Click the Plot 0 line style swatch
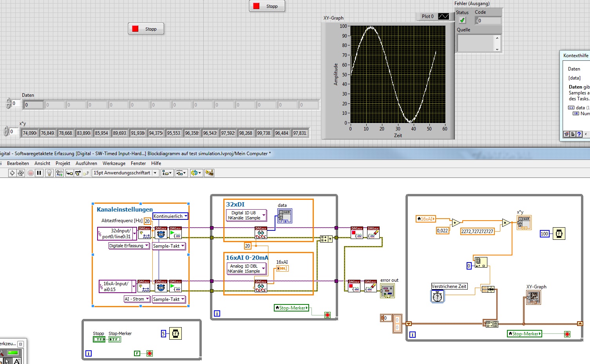This screenshot has width=590, height=364. tap(443, 16)
